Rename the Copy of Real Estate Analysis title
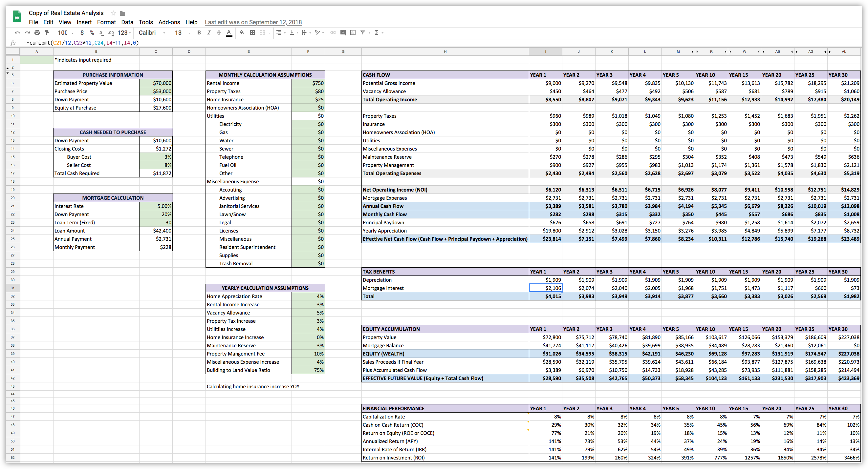Viewport: 868px width, 469px height. [66, 13]
